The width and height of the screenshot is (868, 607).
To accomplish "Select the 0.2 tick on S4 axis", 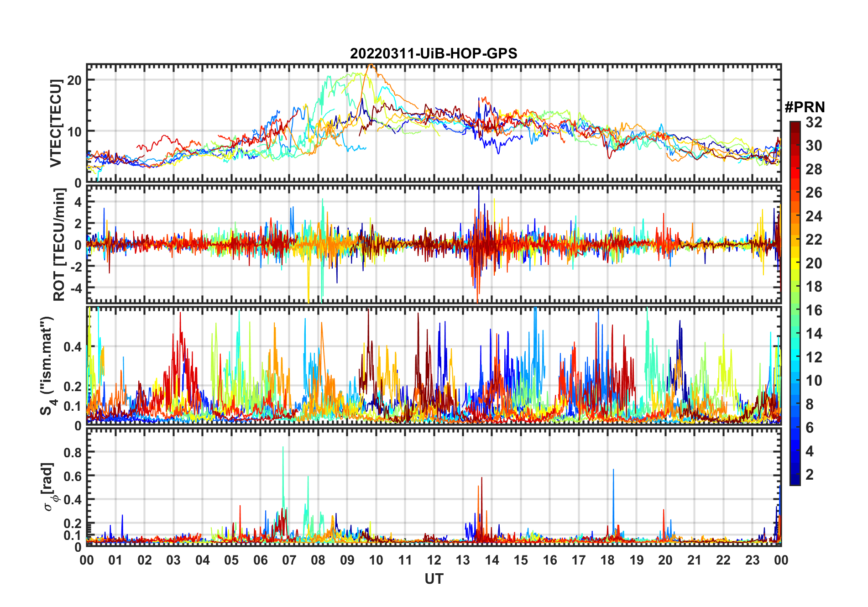I will pyautogui.click(x=73, y=386).
